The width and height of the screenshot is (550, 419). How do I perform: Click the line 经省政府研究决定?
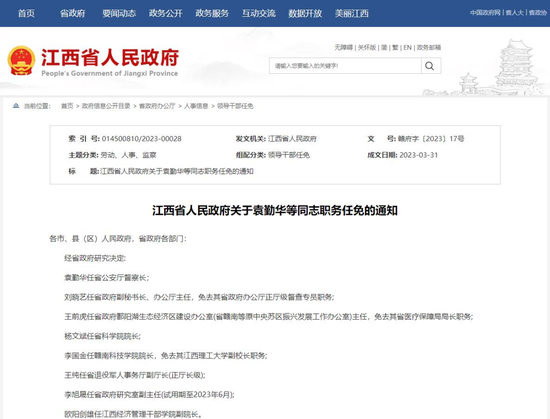point(95,258)
